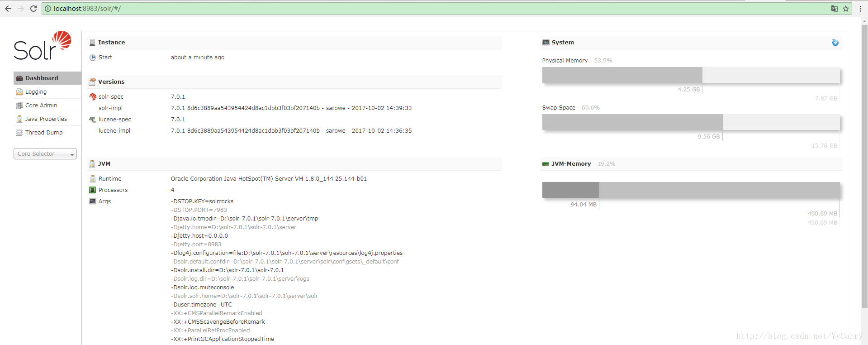Click the 'about a minute ago' start value
The height and width of the screenshot is (345, 868).
tap(198, 57)
